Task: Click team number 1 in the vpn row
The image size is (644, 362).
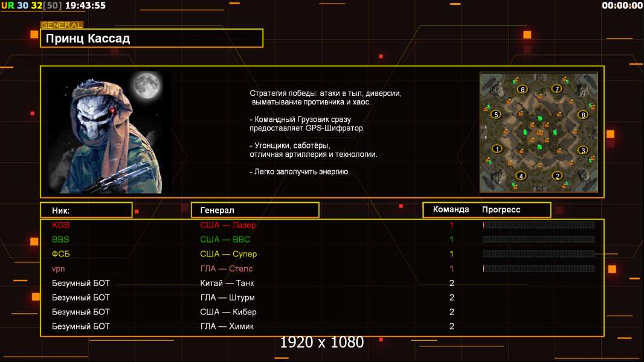Action: click(x=451, y=269)
